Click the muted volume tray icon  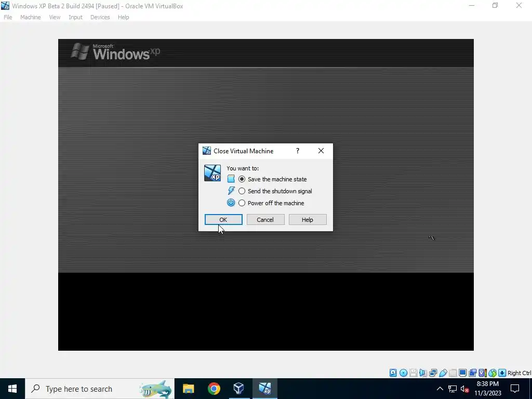click(x=465, y=389)
